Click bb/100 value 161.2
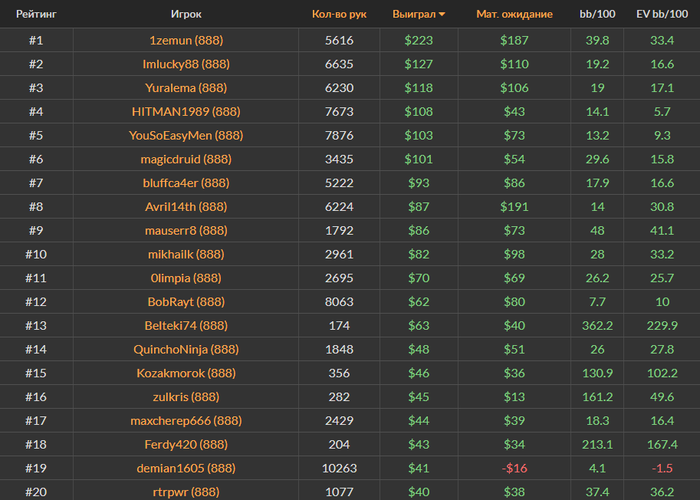The height and width of the screenshot is (500, 700). [597, 396]
